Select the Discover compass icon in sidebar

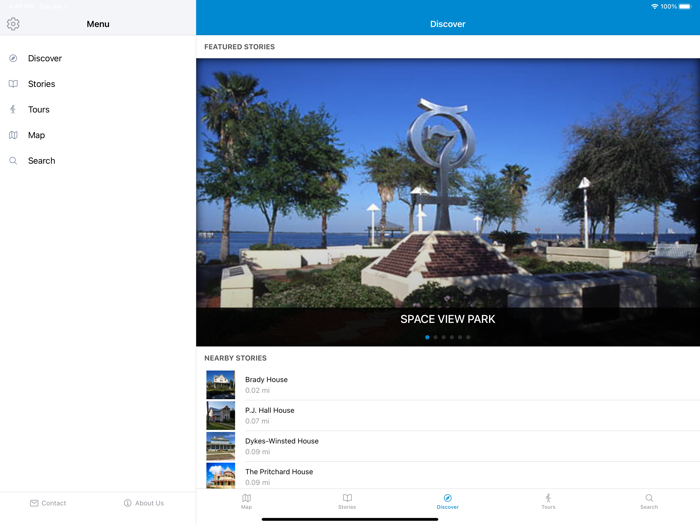click(13, 59)
